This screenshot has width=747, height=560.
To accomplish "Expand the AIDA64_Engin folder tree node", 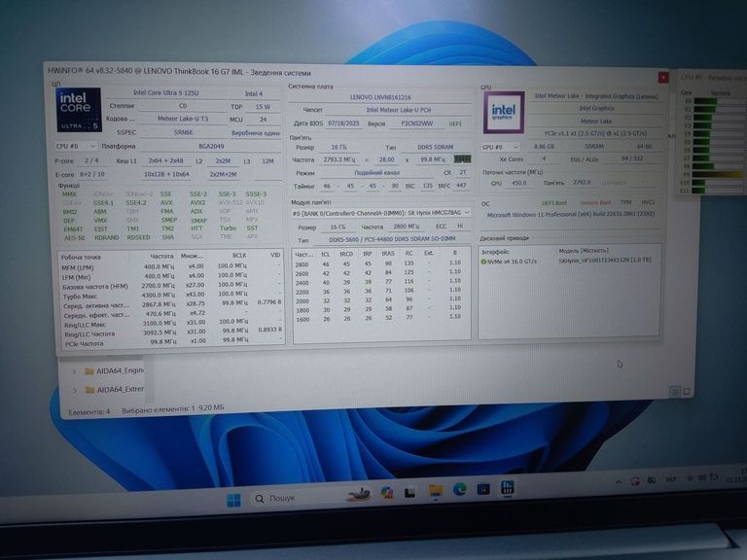I will [74, 371].
